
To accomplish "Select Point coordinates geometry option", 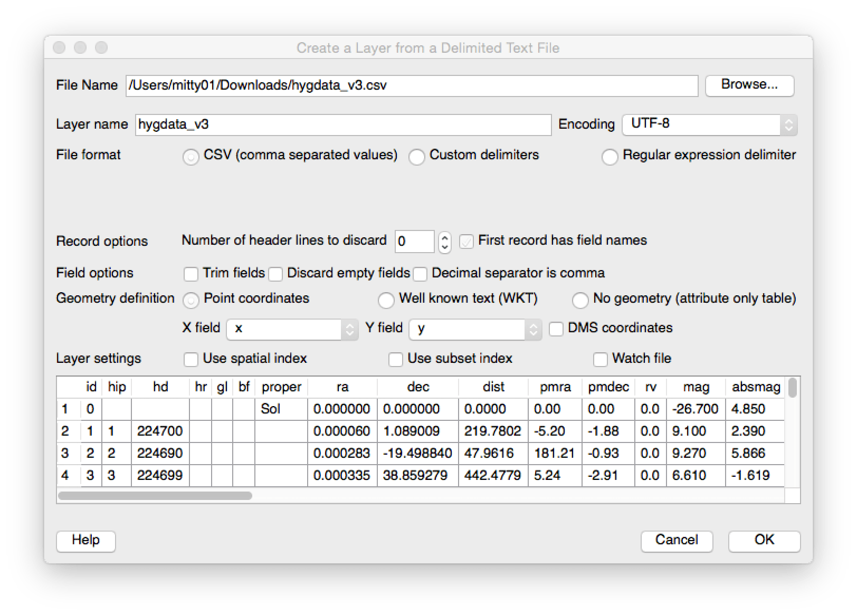I will point(191,300).
